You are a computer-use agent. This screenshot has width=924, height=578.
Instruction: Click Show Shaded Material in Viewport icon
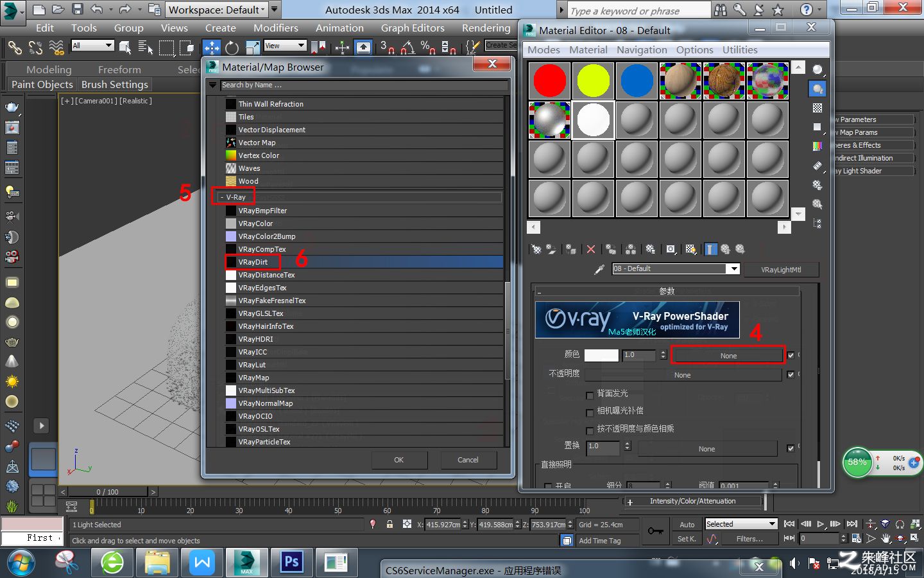click(690, 249)
